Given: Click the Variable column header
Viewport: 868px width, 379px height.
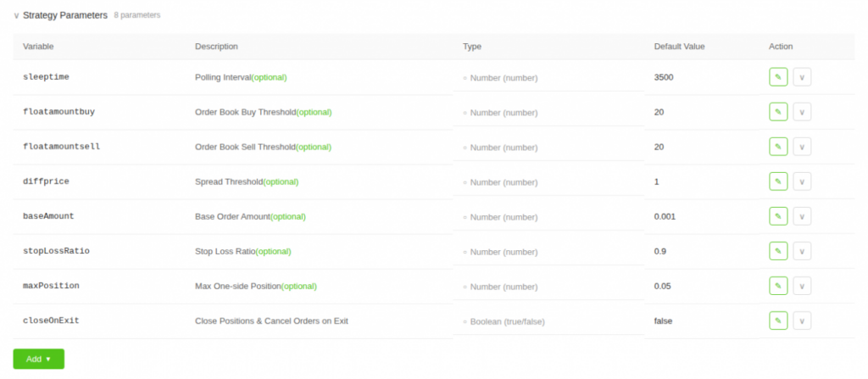Looking at the screenshot, I should tap(38, 46).
